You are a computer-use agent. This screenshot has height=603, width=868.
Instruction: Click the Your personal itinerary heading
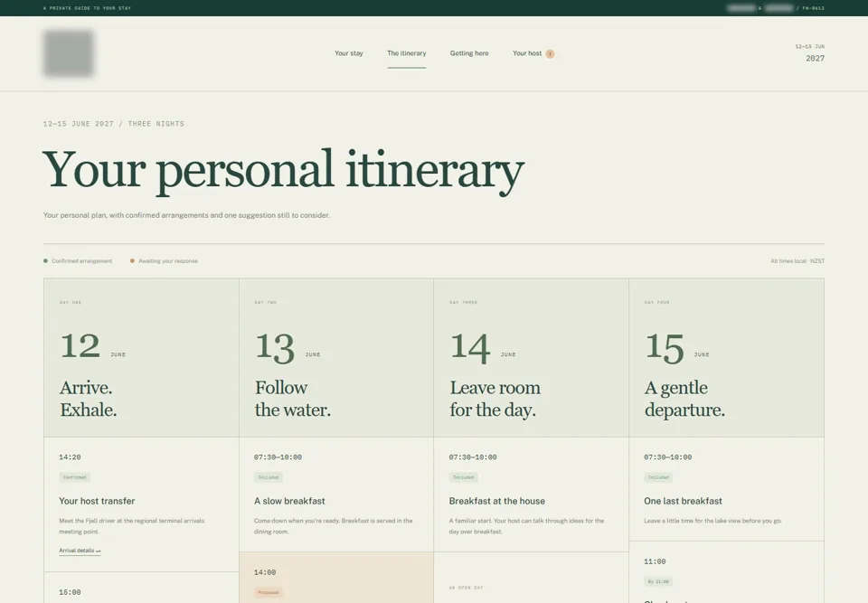[x=283, y=171]
